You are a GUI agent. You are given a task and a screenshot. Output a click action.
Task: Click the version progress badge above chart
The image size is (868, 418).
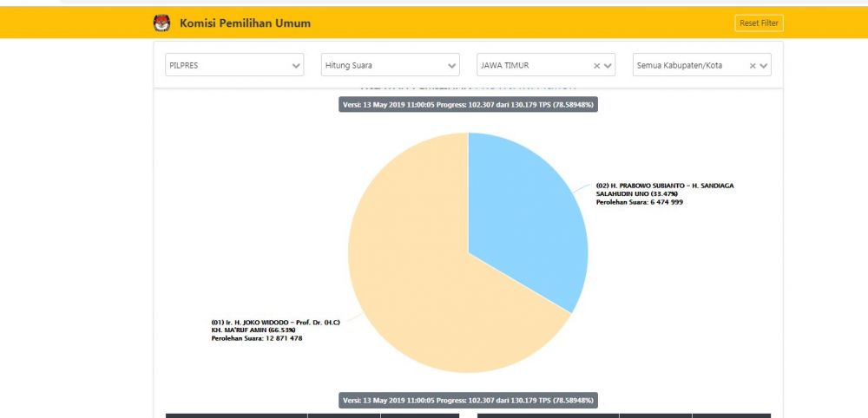click(x=468, y=104)
